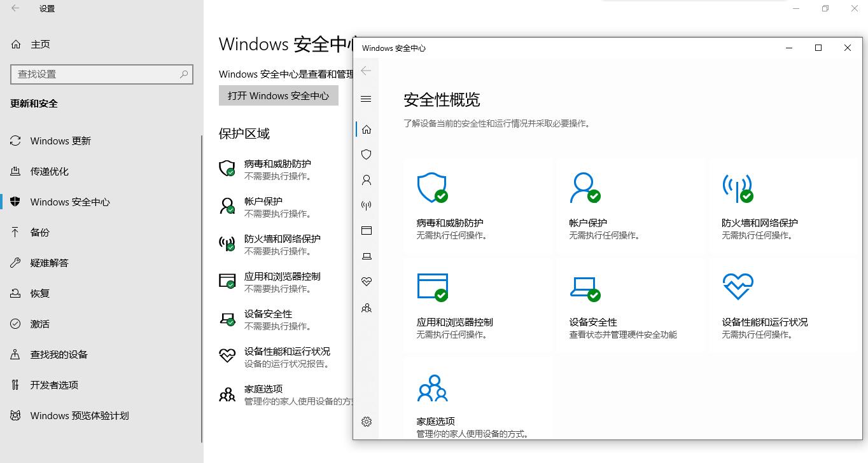Open device performance and health heart icon
This screenshot has height=463, width=868.
(366, 281)
